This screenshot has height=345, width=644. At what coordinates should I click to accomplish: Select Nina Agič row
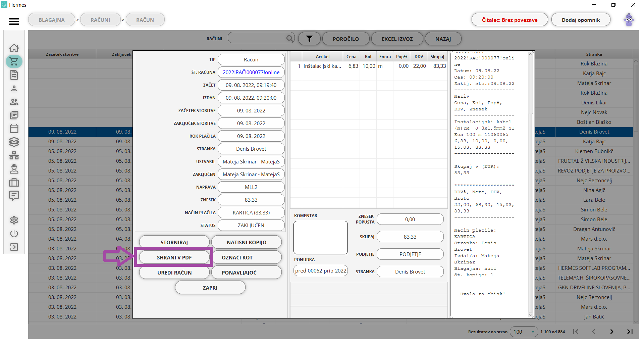pyautogui.click(x=594, y=190)
